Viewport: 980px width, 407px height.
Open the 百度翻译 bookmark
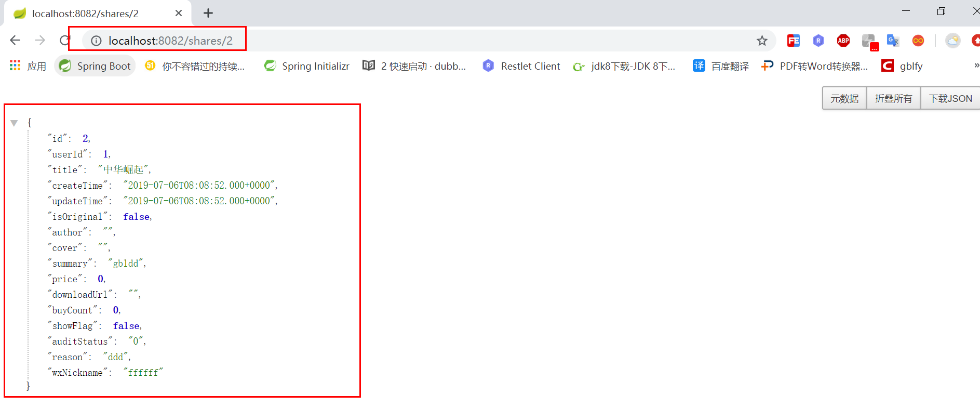click(721, 66)
